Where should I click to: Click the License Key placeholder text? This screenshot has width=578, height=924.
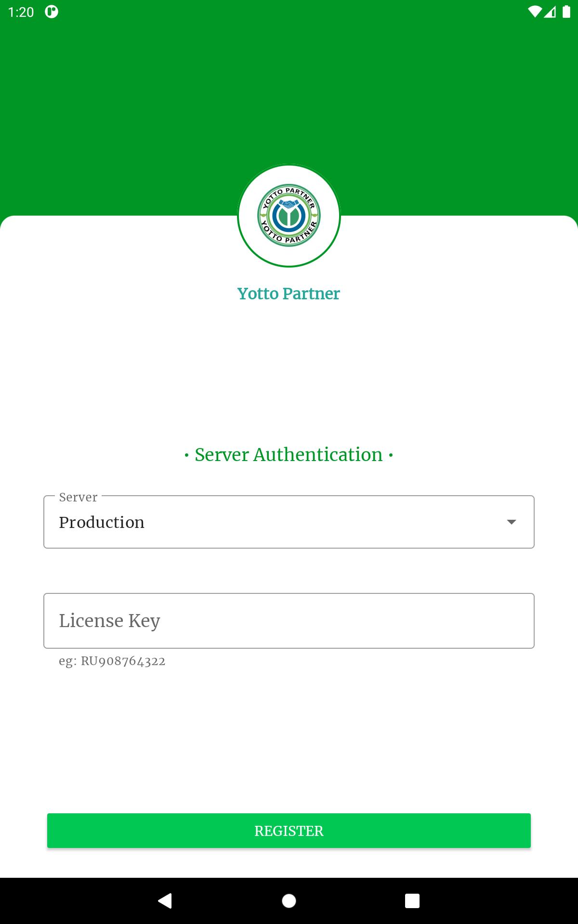point(109,621)
